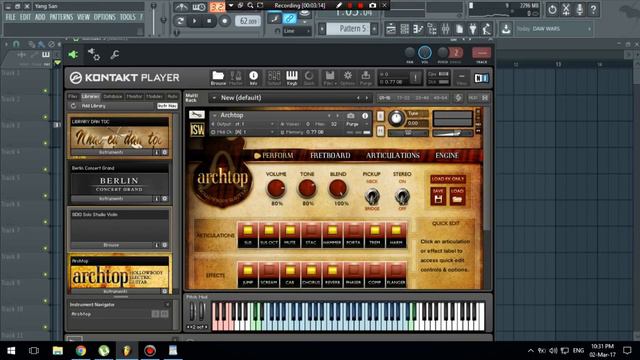The width and height of the screenshot is (640, 360).
Task: Click the LOAD FX ONLY button
Action: (x=448, y=179)
